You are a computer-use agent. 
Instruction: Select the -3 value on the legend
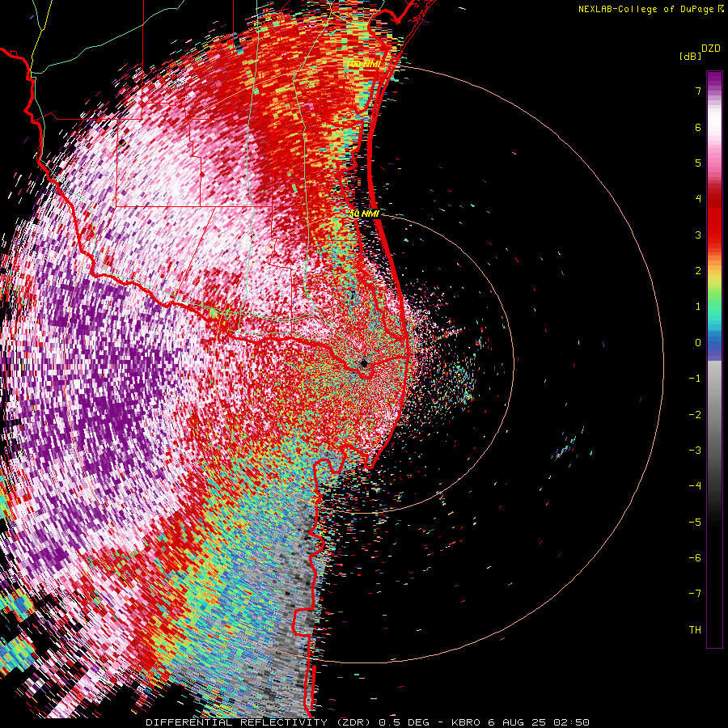click(x=695, y=451)
